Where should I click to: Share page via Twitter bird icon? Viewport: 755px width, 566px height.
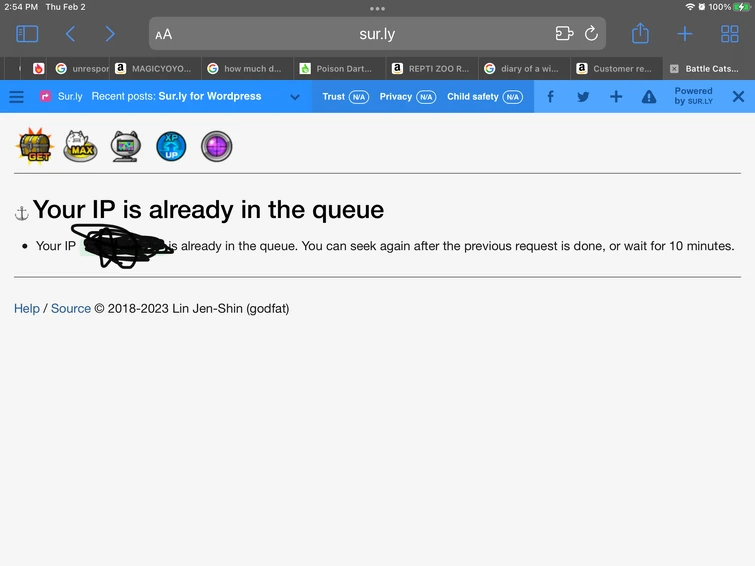click(x=583, y=97)
